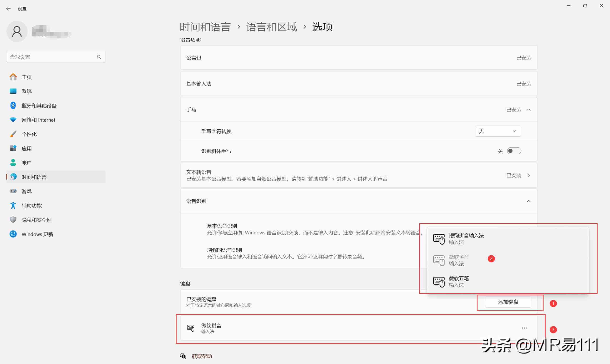Open 文本转语音 details chevron
The width and height of the screenshot is (610, 364).
[x=528, y=175]
